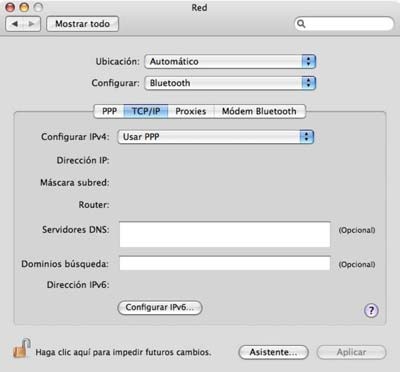Zoom window using the gray button
The image size is (400, 372).
[39, 7]
